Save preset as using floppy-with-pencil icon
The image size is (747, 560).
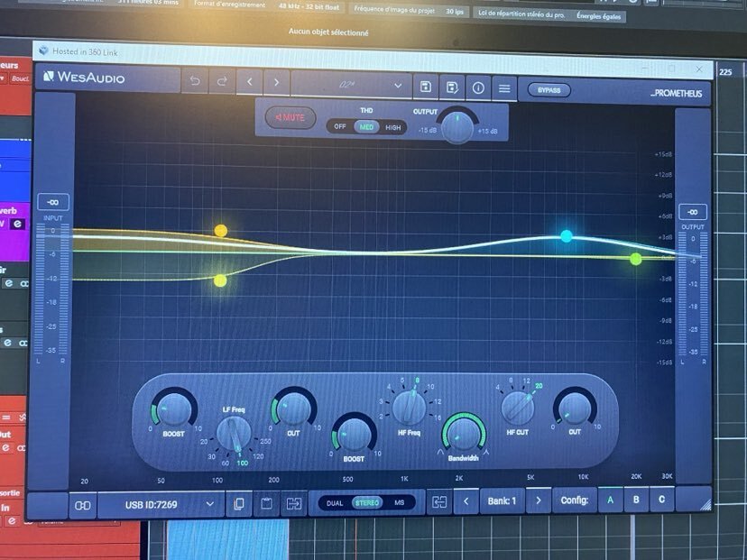[x=452, y=87]
